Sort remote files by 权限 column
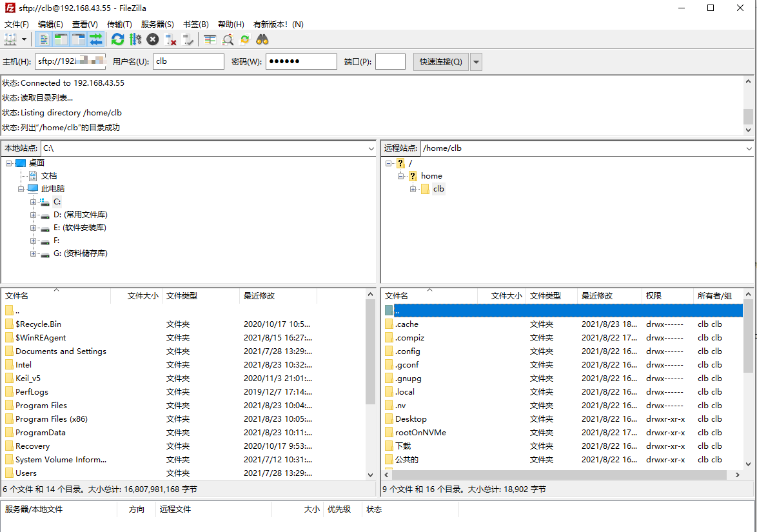This screenshot has height=532, width=757. [x=667, y=296]
